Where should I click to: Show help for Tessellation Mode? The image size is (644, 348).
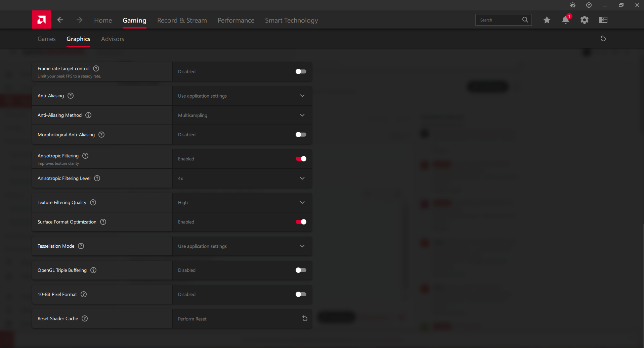coord(81,246)
